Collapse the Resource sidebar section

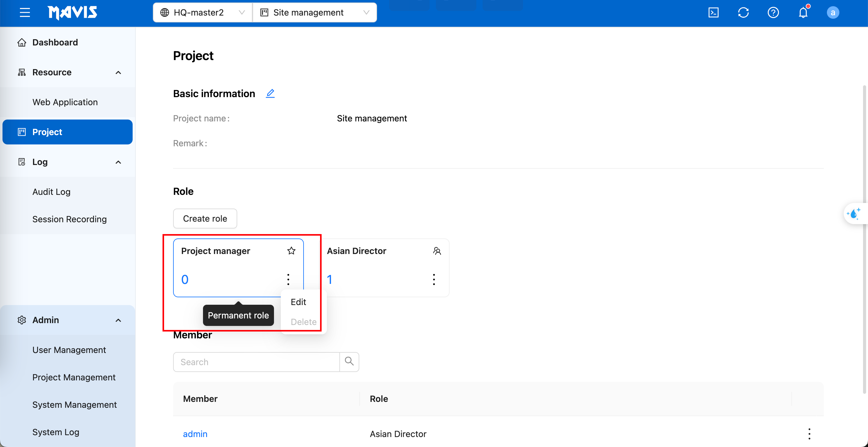click(x=118, y=73)
